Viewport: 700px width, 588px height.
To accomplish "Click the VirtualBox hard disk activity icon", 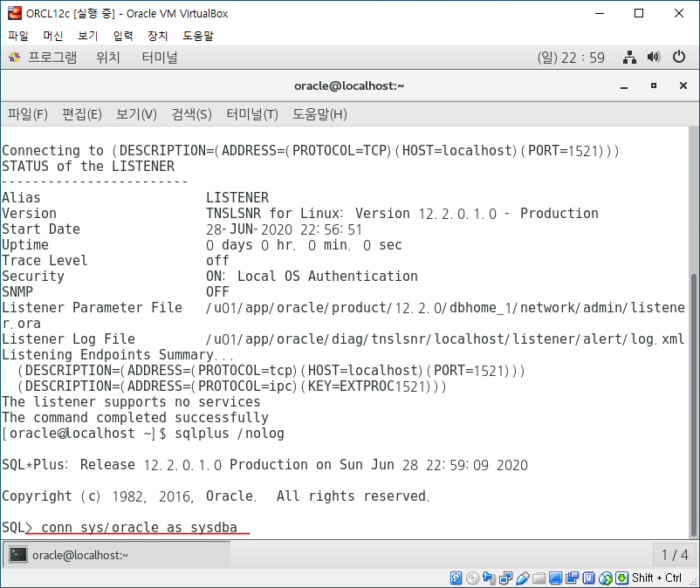I will click(456, 578).
